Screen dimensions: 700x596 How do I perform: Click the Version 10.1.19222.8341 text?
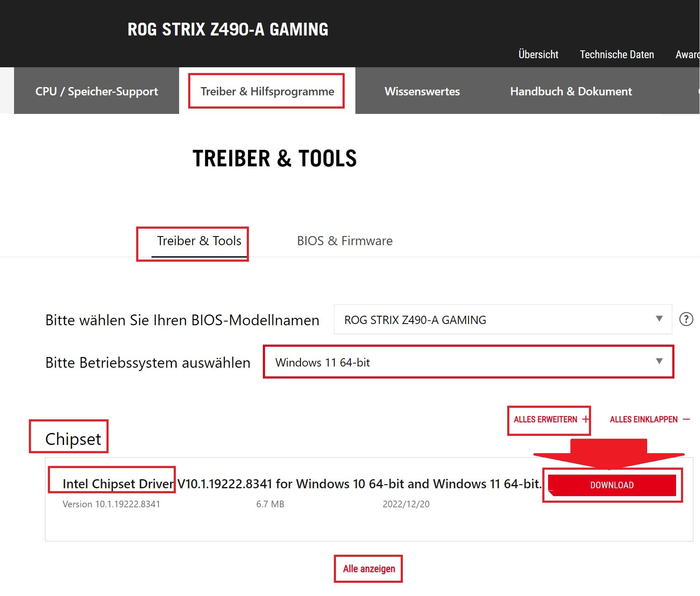pyautogui.click(x=111, y=504)
